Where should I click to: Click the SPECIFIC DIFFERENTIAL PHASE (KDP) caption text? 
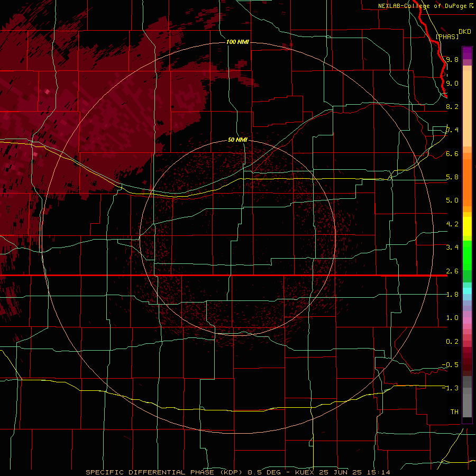click(164, 472)
